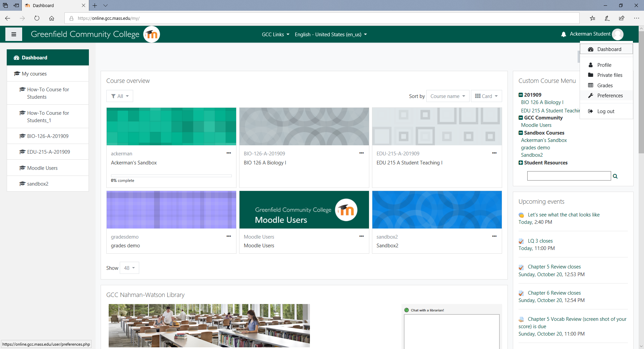Toggle the hamburger side menu button
The height and width of the screenshot is (349, 644).
click(x=14, y=34)
